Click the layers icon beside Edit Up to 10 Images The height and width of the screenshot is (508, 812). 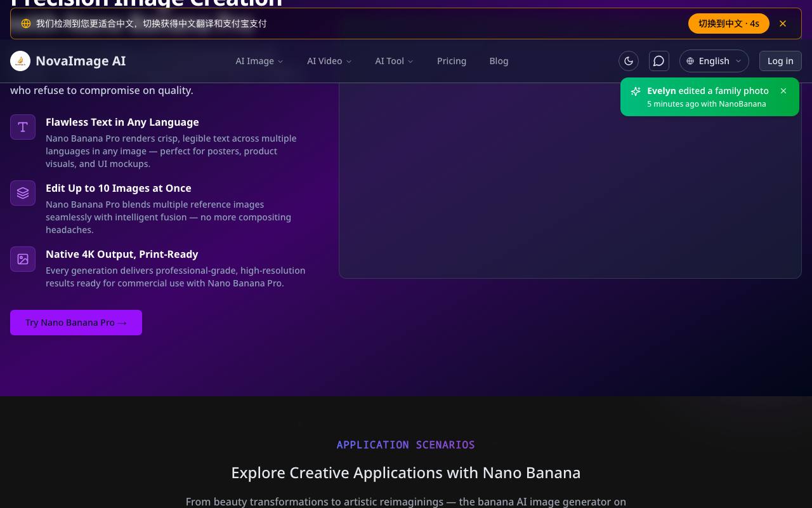23,193
